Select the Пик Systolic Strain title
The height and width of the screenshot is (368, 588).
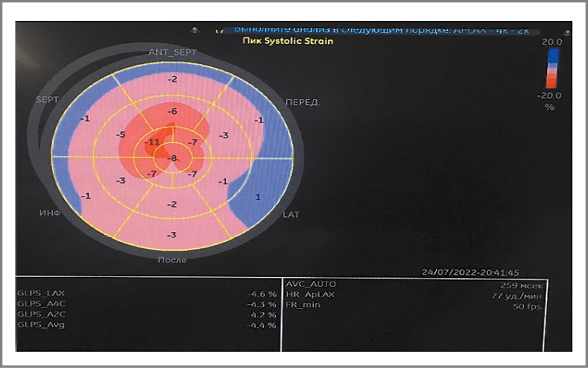288,41
